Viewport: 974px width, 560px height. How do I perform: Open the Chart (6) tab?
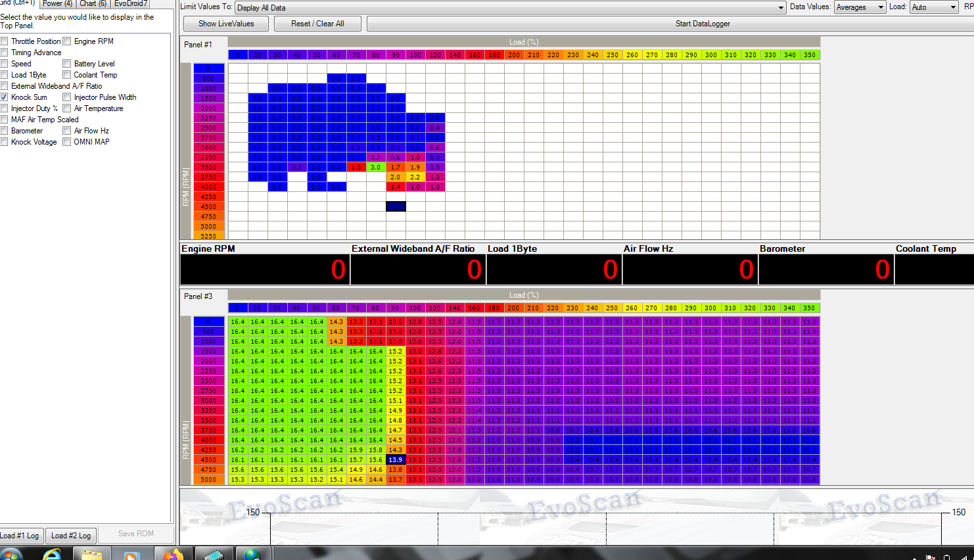[93, 3]
